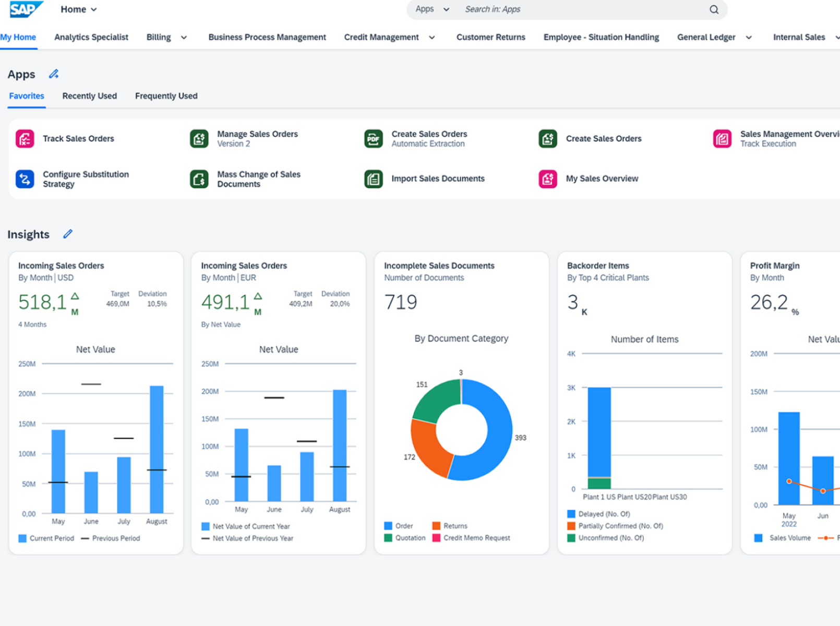Open Import Sales Documents icon

pos(374,179)
